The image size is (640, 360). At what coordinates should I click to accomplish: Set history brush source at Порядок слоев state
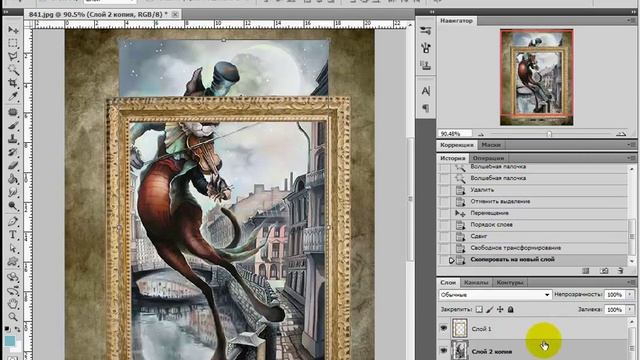pos(444,224)
